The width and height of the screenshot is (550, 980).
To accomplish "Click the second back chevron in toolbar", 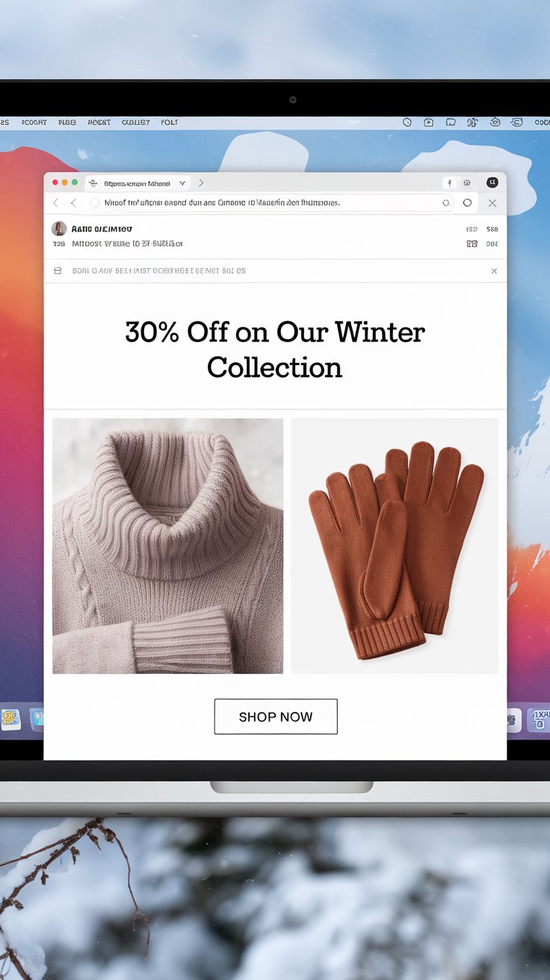I will 73,203.
